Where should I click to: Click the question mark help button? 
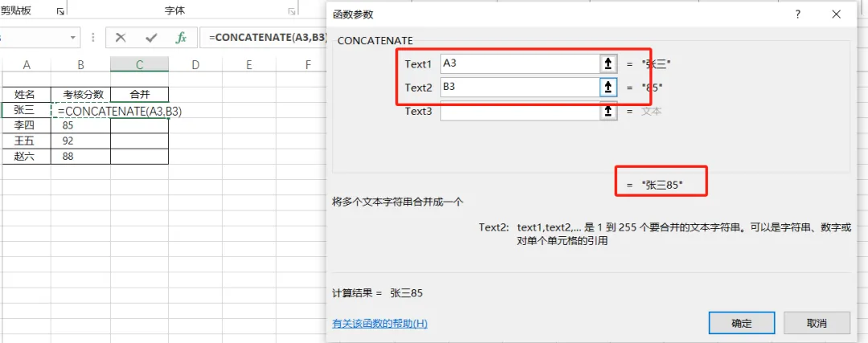797,14
